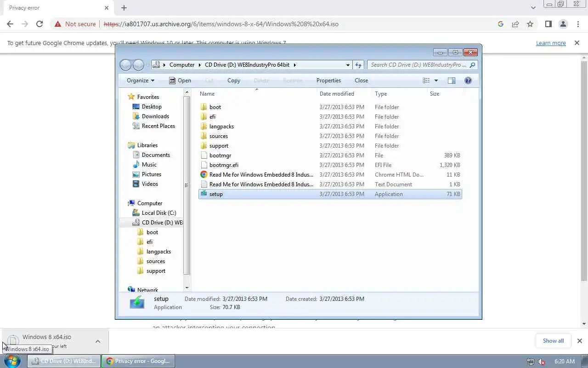This screenshot has height=368, width=588.
Task: Close the downloads bar
Action: (579, 341)
